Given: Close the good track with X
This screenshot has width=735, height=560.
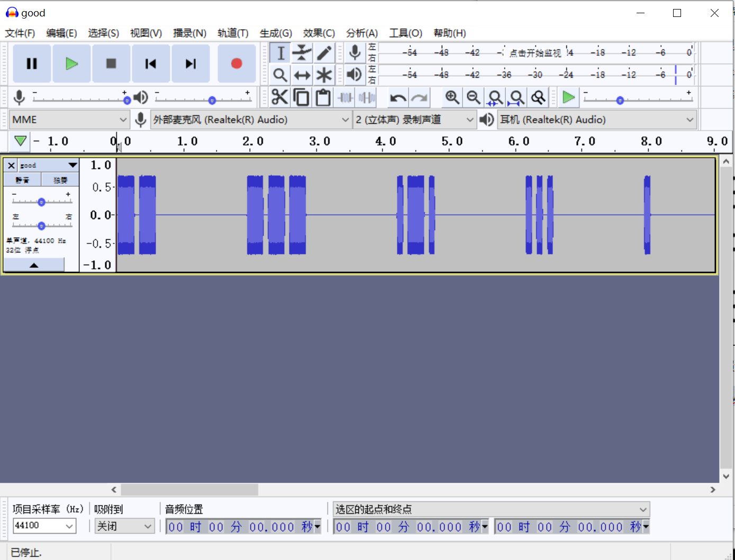Looking at the screenshot, I should (11, 166).
